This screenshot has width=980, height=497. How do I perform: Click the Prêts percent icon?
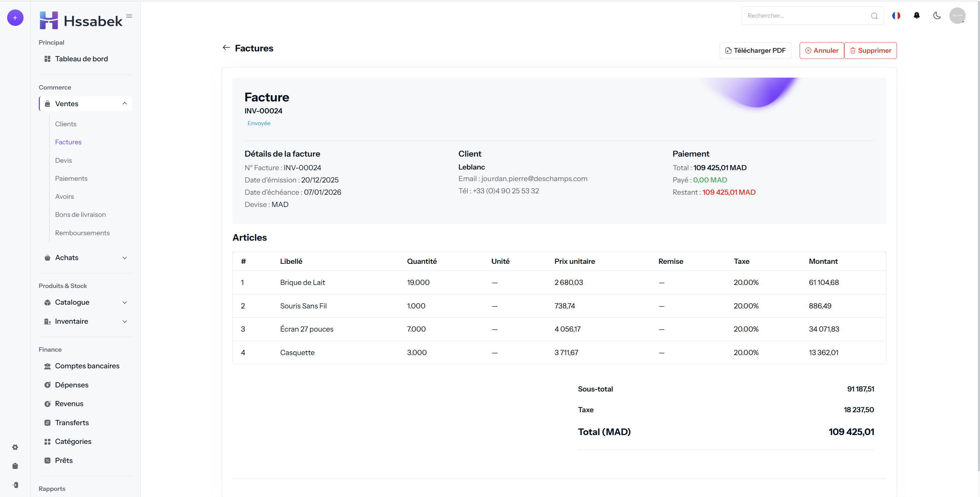coord(47,461)
